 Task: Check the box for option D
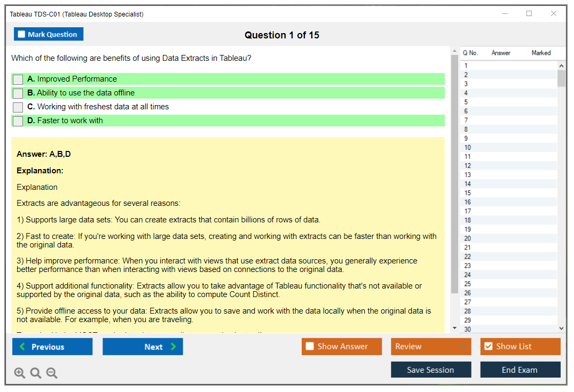pyautogui.click(x=18, y=121)
